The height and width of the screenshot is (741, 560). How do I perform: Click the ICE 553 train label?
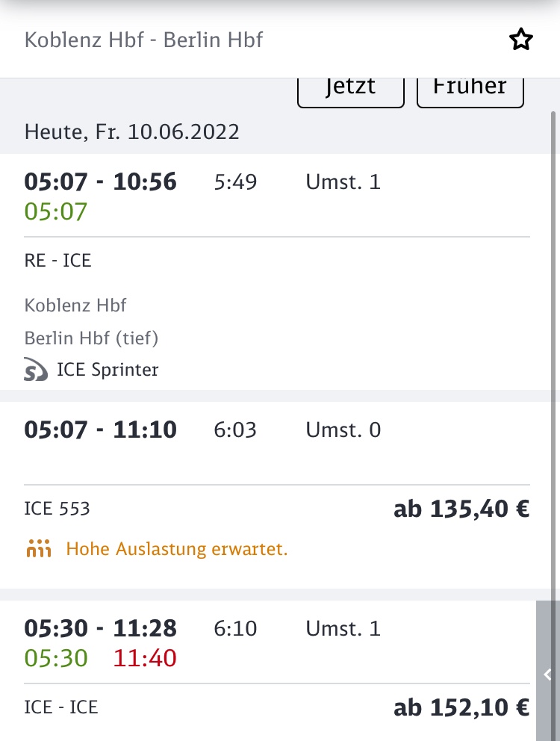[57, 509]
